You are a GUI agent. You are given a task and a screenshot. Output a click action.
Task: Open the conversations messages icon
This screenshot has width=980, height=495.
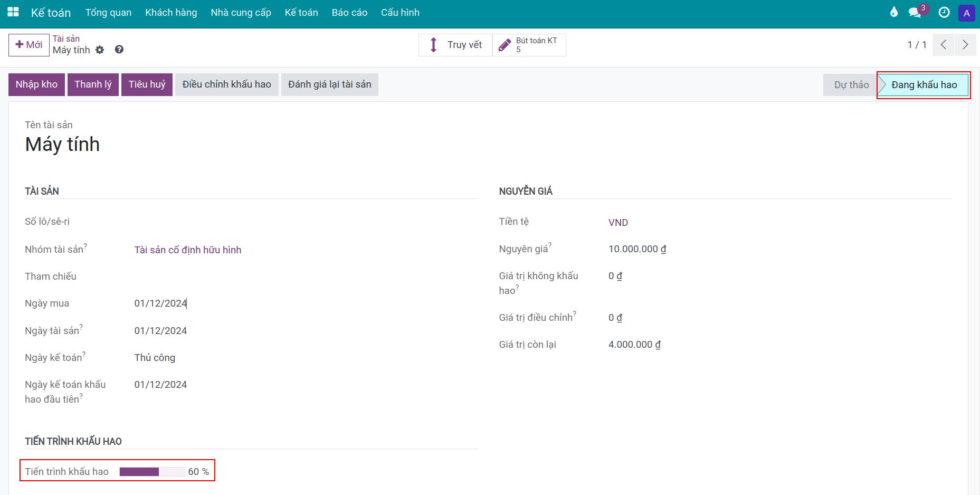pyautogui.click(x=915, y=12)
